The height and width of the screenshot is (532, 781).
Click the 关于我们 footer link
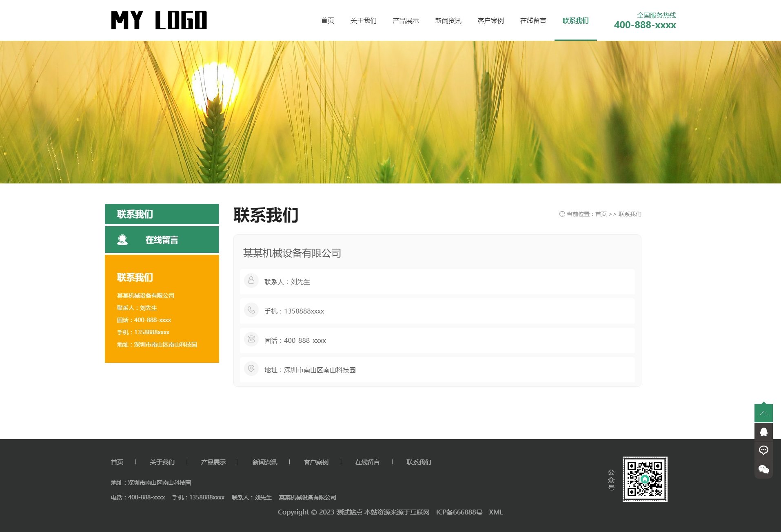(x=162, y=462)
